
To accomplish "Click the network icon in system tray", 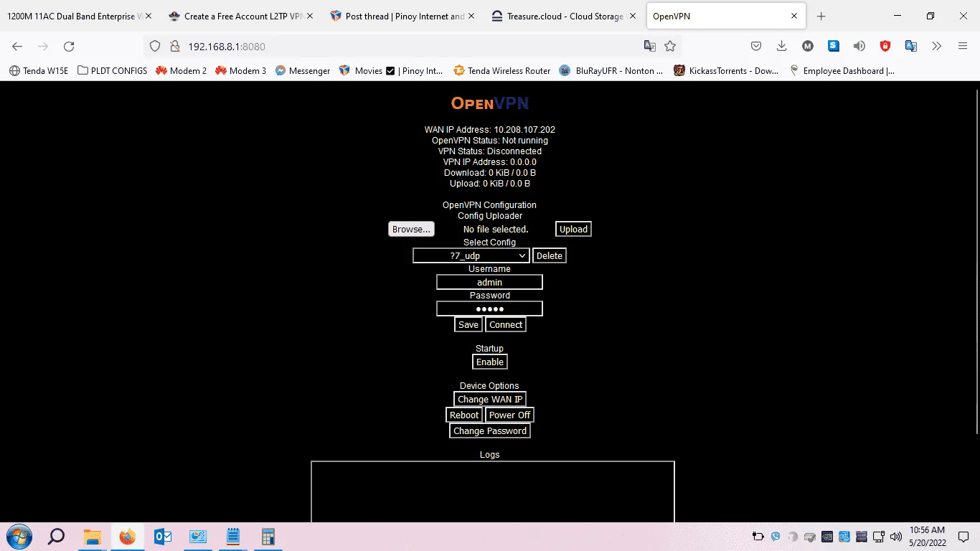I will 879,537.
